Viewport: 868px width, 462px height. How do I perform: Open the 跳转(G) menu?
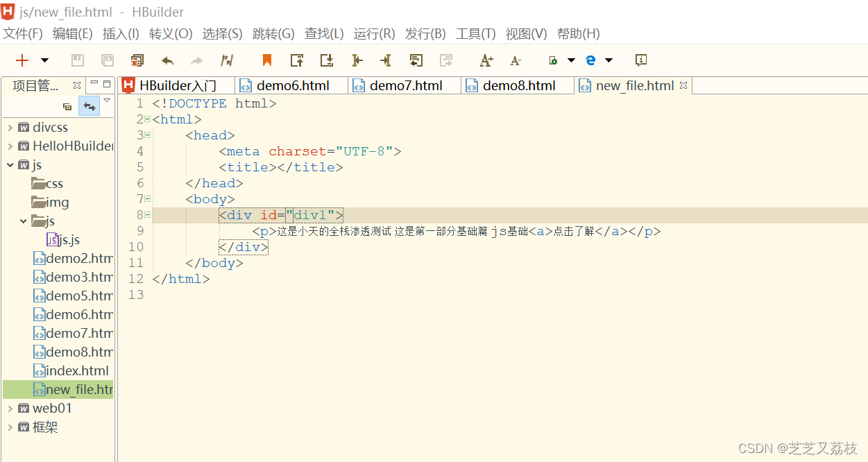[273, 34]
